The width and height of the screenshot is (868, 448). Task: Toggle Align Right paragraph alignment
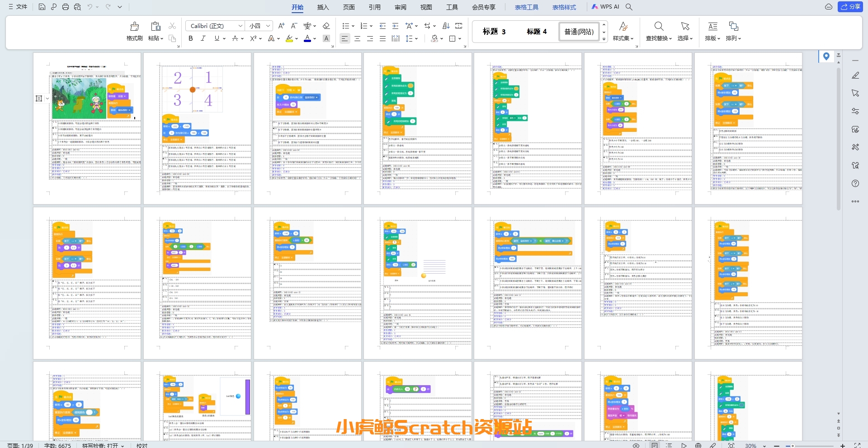370,39
